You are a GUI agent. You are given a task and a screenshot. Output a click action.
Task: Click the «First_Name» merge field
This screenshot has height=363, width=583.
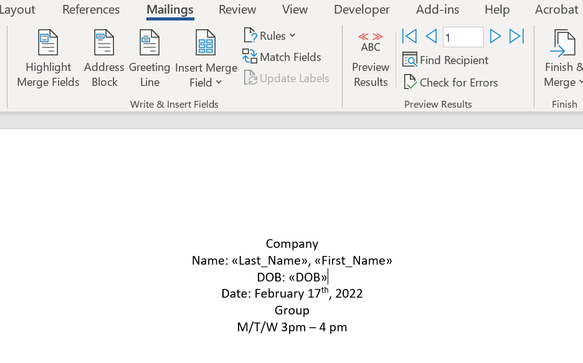coord(353,260)
